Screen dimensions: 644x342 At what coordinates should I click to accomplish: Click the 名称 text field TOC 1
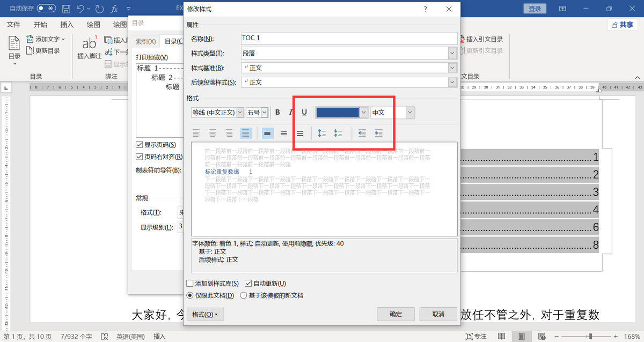pos(349,39)
